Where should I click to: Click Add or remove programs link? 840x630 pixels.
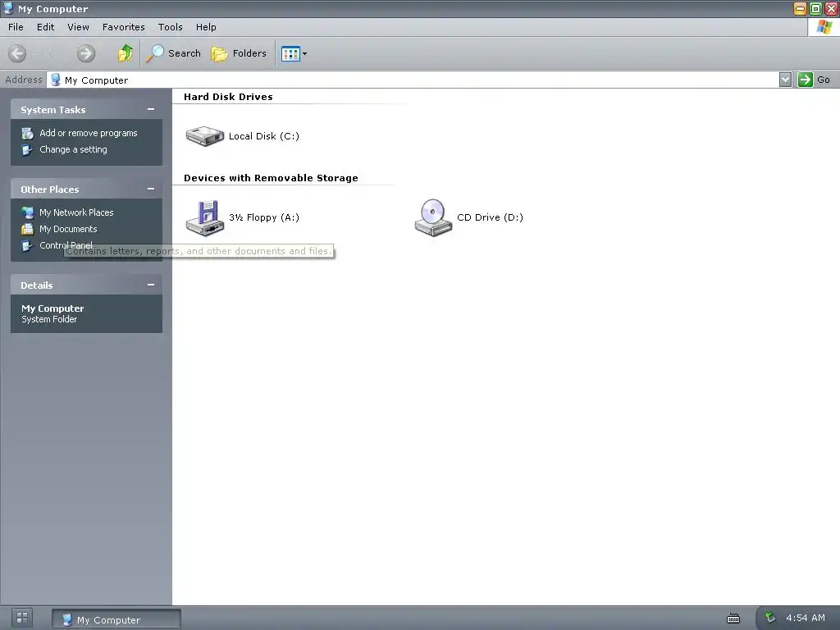(x=89, y=133)
